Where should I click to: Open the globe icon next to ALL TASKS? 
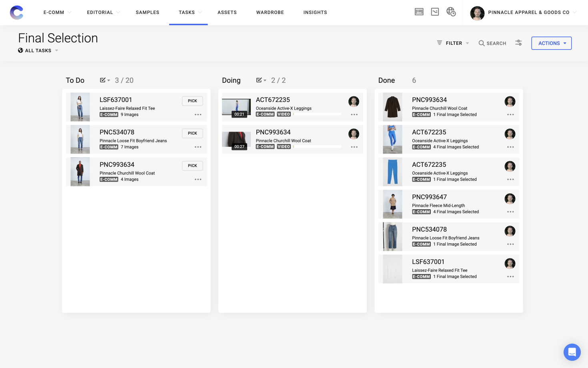tap(20, 50)
